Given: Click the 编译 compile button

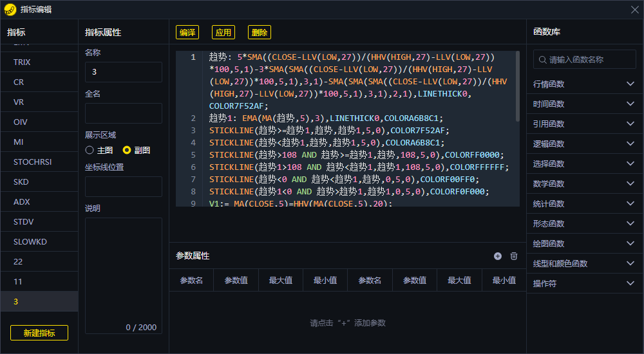Looking at the screenshot, I should pos(187,32).
